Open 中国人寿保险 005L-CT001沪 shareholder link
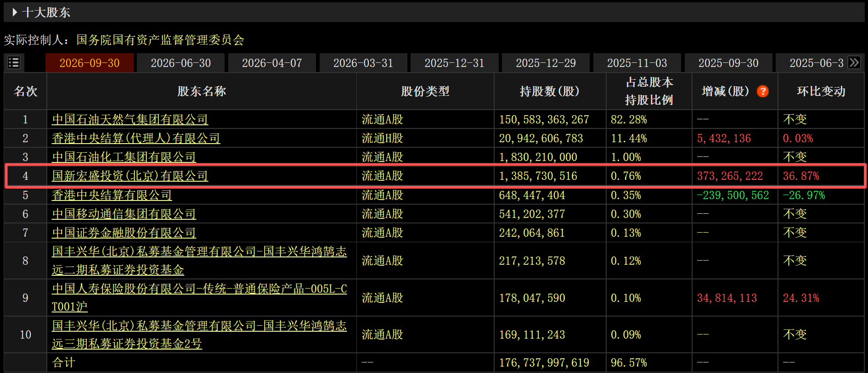The width and height of the screenshot is (868, 373). (199, 298)
